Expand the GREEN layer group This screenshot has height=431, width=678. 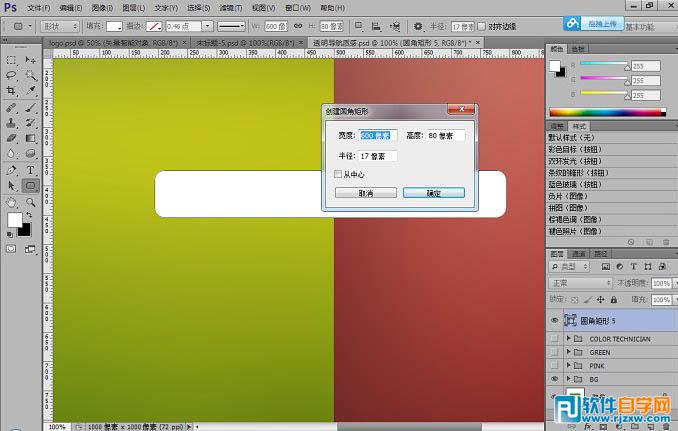tap(568, 352)
